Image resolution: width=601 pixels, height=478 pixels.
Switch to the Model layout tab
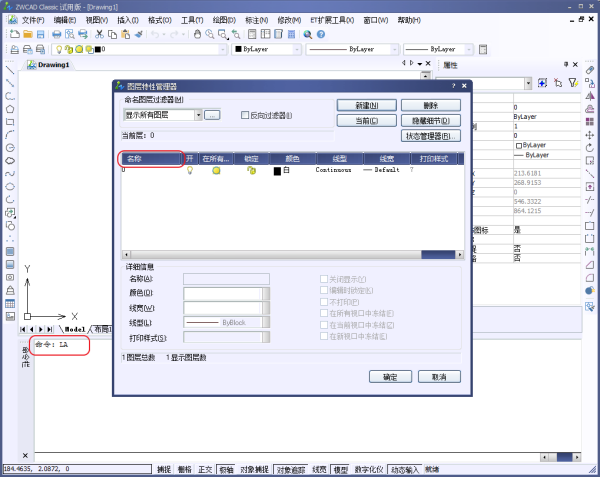point(74,329)
